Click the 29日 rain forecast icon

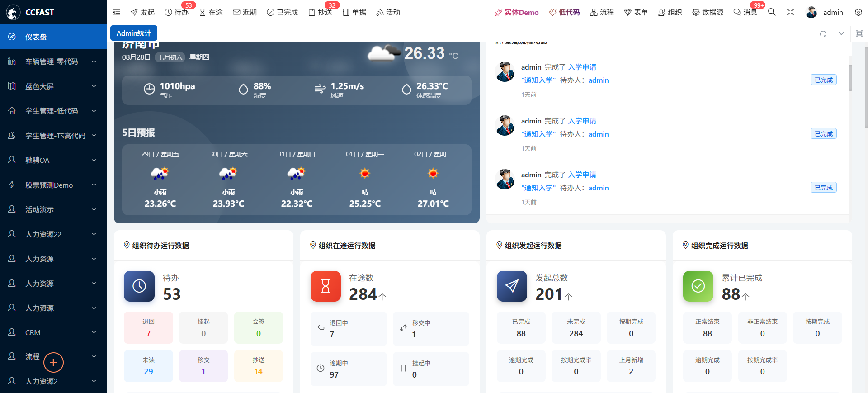click(160, 173)
